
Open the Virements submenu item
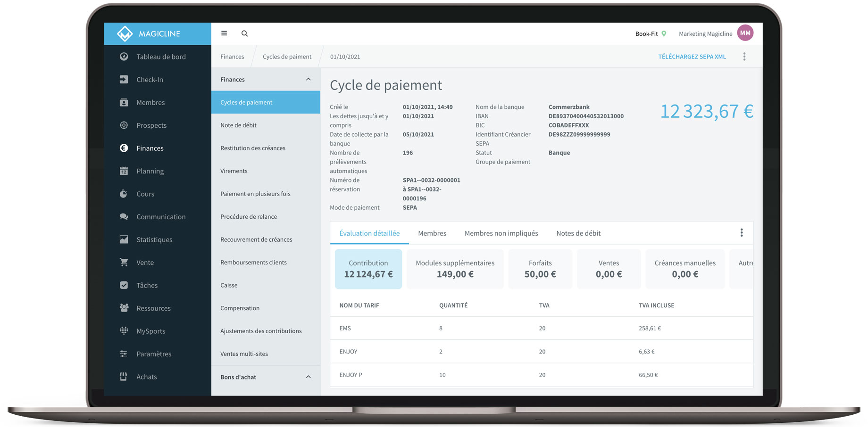(x=266, y=171)
